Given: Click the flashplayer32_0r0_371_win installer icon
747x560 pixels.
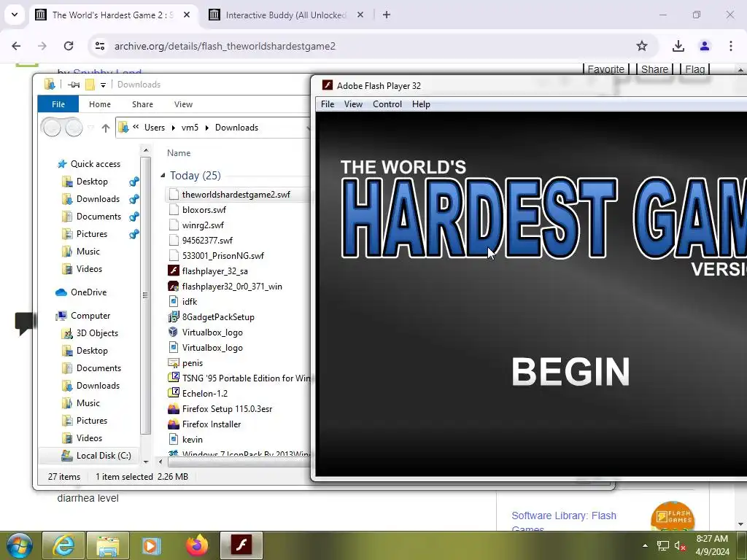Looking at the screenshot, I should click(x=174, y=286).
